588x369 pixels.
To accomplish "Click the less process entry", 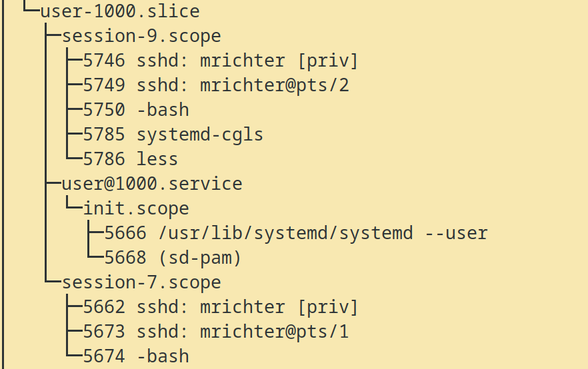I will (x=131, y=159).
